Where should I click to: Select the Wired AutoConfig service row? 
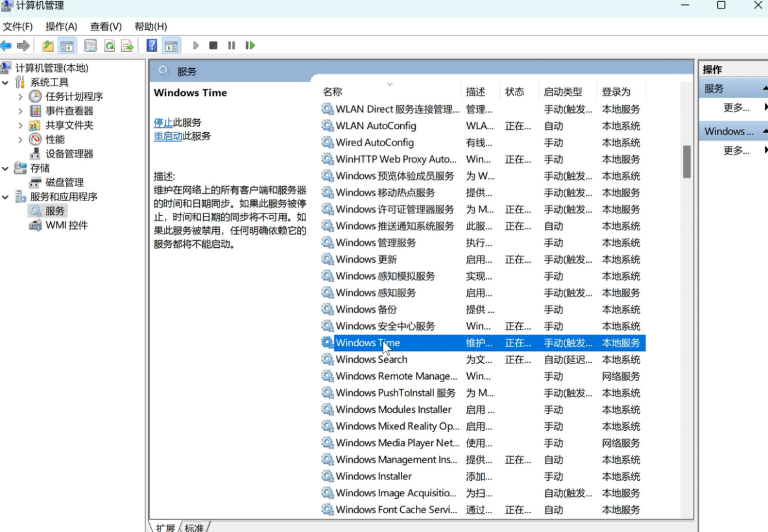pyautogui.click(x=483, y=143)
